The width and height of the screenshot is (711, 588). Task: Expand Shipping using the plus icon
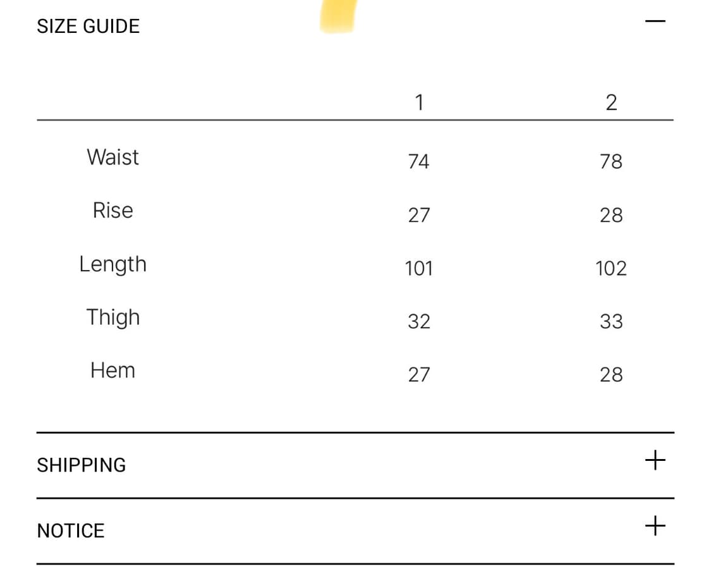[655, 460]
